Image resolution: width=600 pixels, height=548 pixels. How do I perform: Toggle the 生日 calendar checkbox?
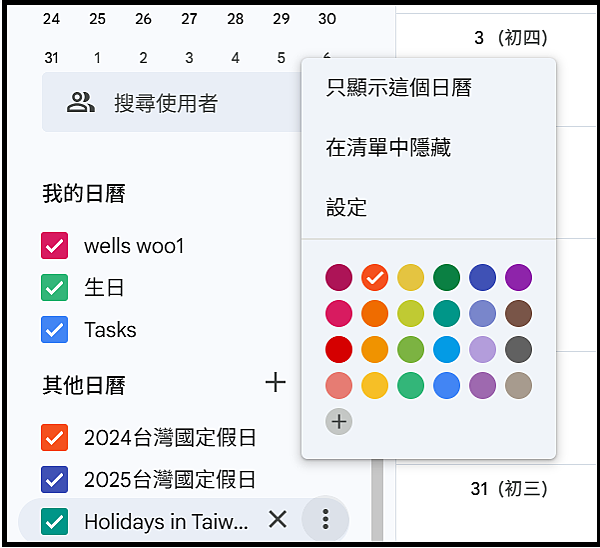coord(55,287)
